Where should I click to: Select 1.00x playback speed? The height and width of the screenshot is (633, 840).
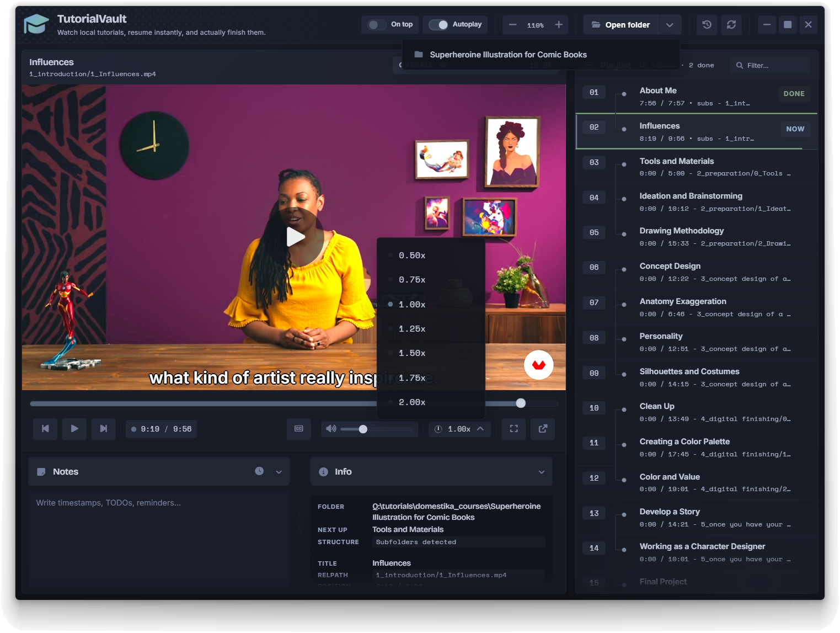pos(431,305)
